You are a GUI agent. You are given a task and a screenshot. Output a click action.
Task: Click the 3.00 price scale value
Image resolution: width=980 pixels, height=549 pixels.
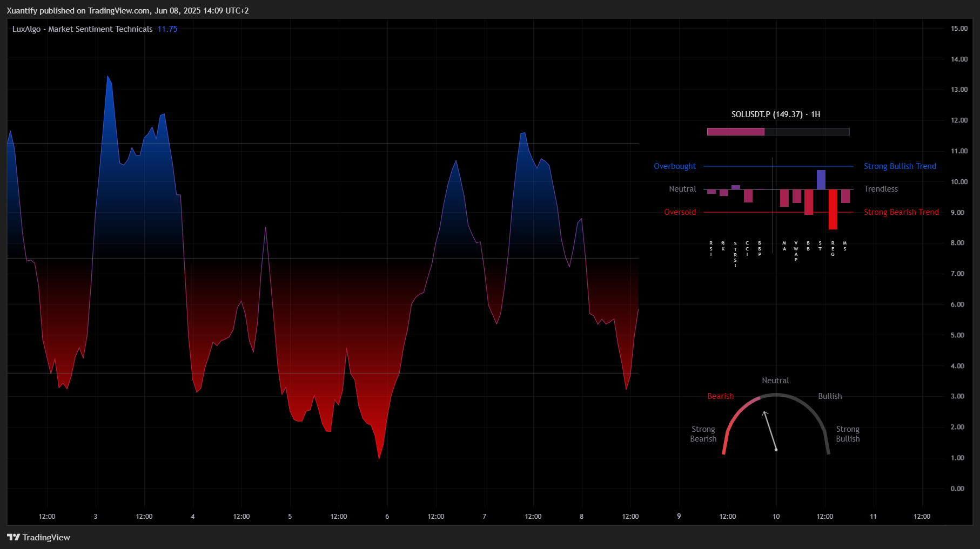tap(958, 396)
